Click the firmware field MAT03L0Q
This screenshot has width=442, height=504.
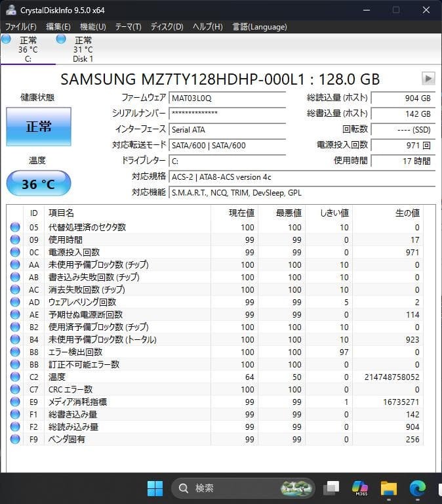coord(227,98)
